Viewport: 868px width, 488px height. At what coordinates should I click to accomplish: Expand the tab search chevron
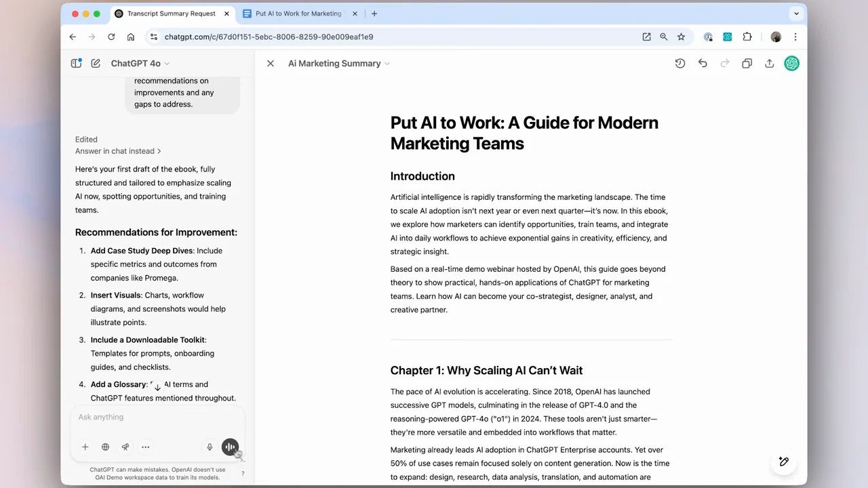(x=796, y=14)
